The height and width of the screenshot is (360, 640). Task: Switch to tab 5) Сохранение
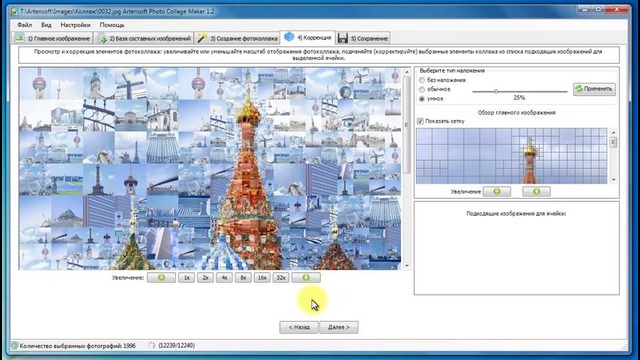coord(363,38)
